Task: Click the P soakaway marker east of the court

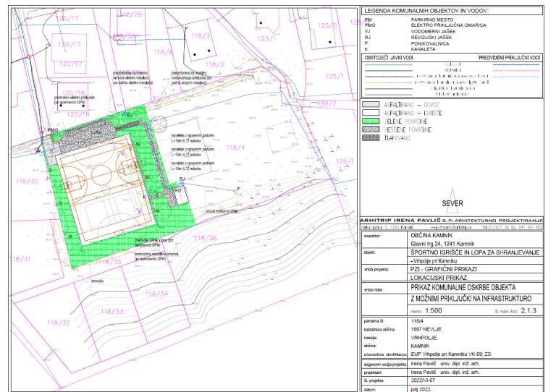Action: point(237,189)
